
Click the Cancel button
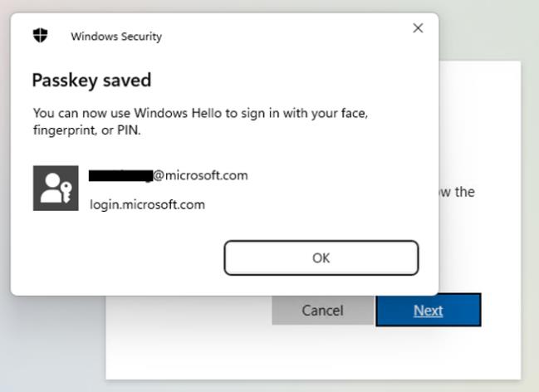pos(322,311)
